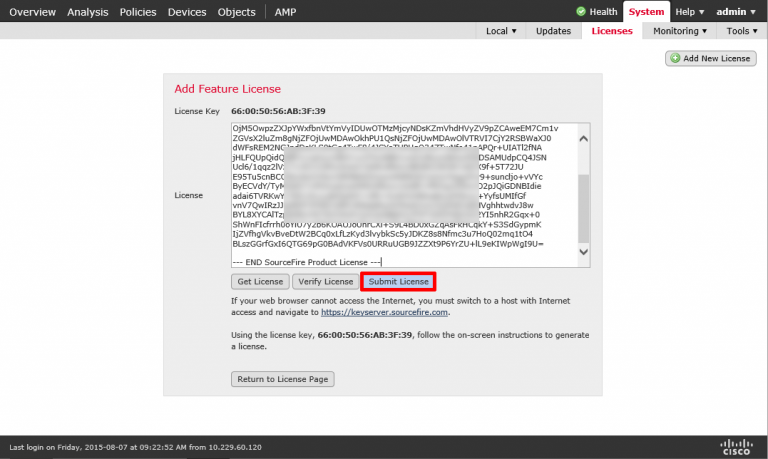Open the Health status link
Image resolution: width=768 pixels, height=459 pixels.
(x=603, y=12)
